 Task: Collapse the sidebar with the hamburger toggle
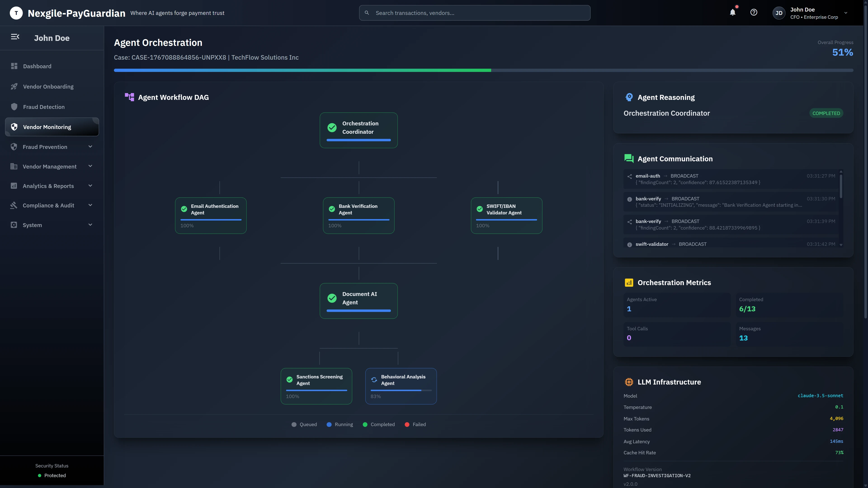tap(15, 37)
